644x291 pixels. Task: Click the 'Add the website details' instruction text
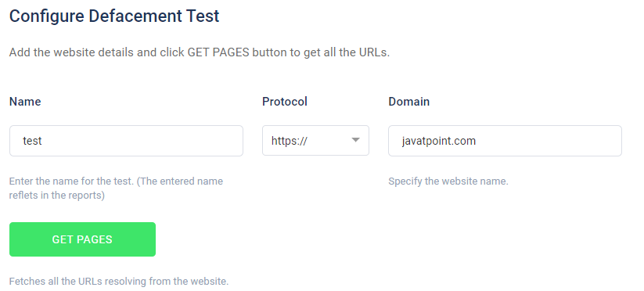(x=200, y=53)
